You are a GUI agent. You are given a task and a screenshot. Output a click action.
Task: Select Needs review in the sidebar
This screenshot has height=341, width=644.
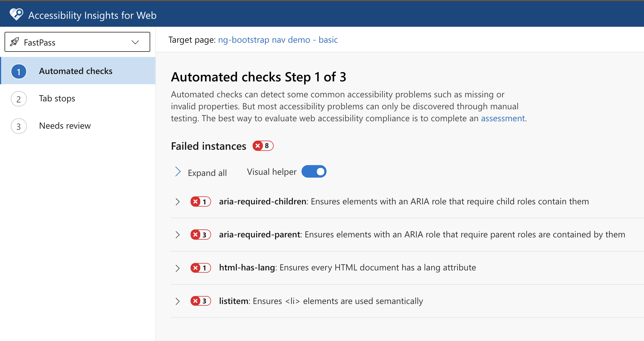coord(65,126)
